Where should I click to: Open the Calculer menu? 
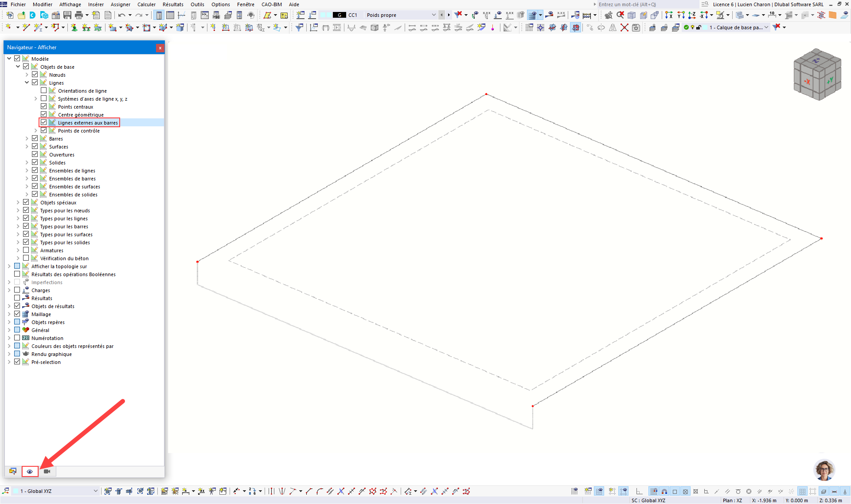146,4
